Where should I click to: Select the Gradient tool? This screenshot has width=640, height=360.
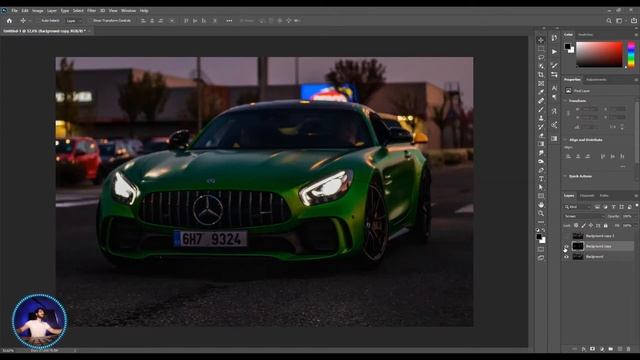(541, 144)
